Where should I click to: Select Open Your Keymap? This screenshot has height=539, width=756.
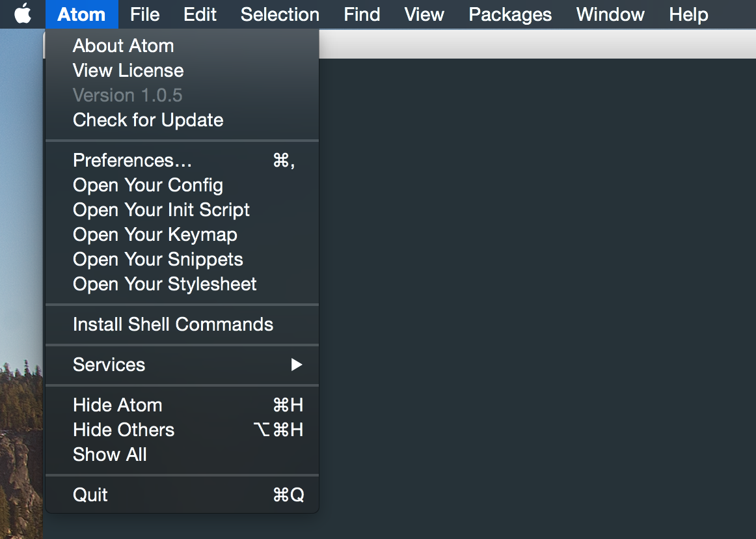point(182,234)
